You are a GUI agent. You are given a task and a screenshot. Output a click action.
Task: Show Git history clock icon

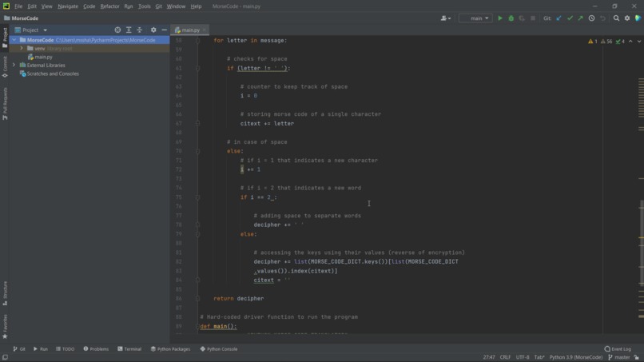click(x=591, y=18)
